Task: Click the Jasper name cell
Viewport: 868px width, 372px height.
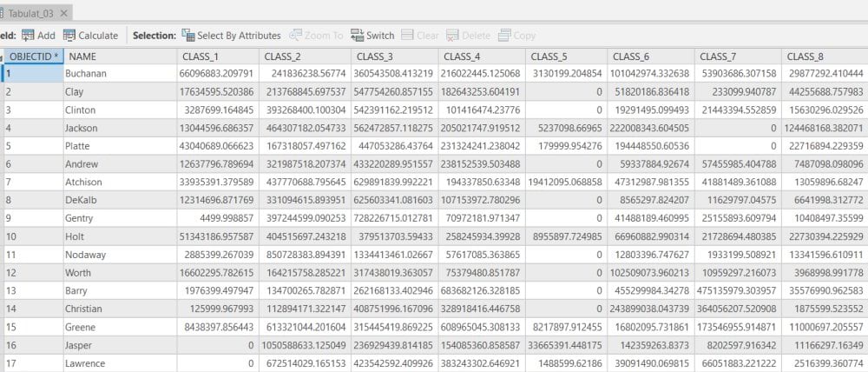Action: [122, 345]
